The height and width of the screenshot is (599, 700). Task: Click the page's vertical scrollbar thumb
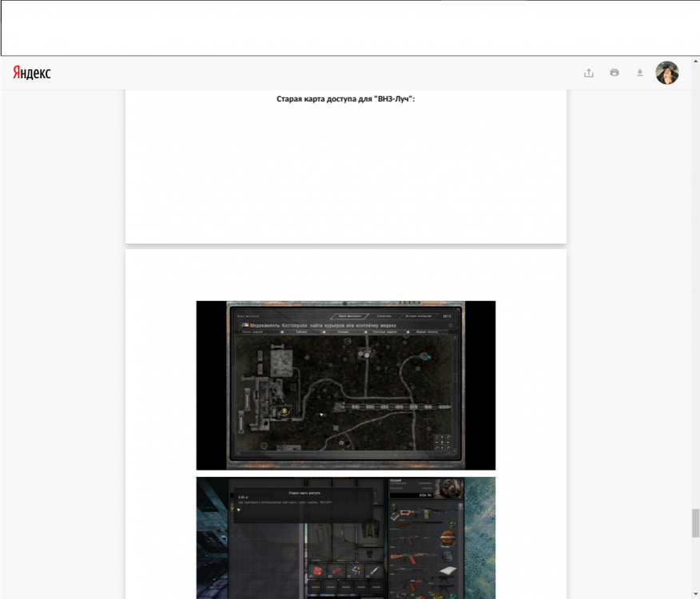[x=695, y=523]
